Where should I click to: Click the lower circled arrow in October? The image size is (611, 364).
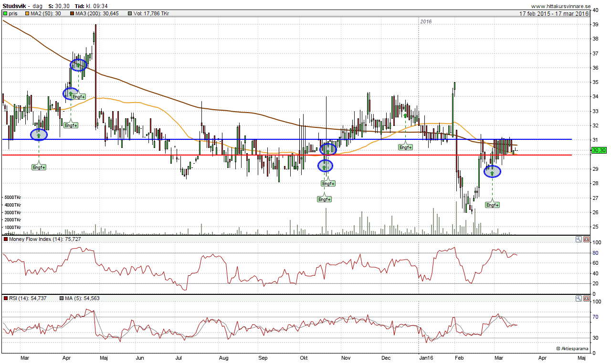(x=325, y=166)
